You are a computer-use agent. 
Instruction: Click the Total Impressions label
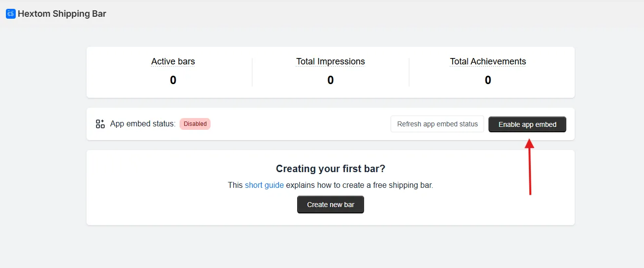[x=331, y=61]
